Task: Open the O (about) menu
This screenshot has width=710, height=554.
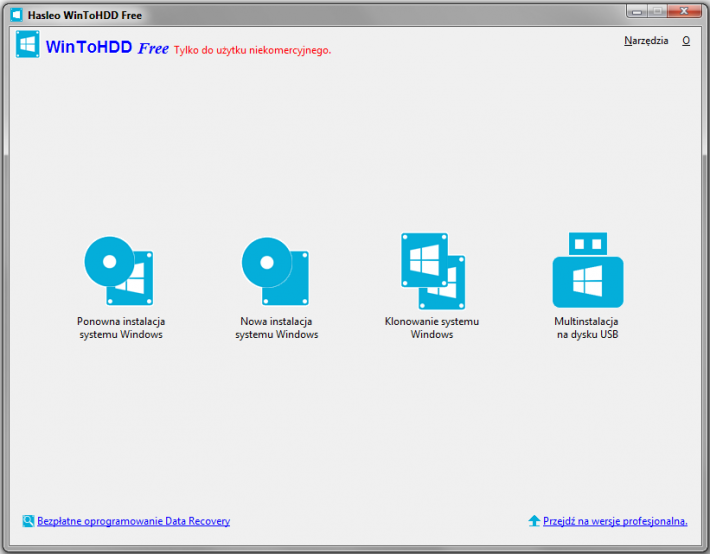Action: coord(686,41)
